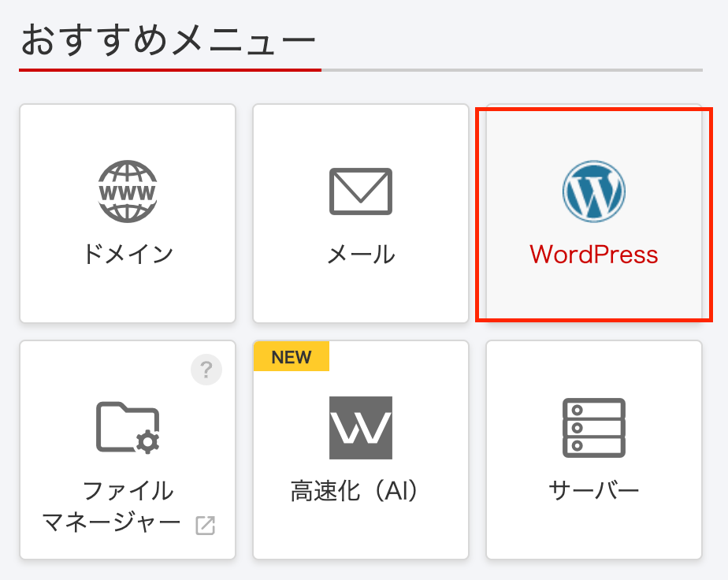The height and width of the screenshot is (580, 728).
Task: Open the WordPress text label
Action: click(x=594, y=255)
